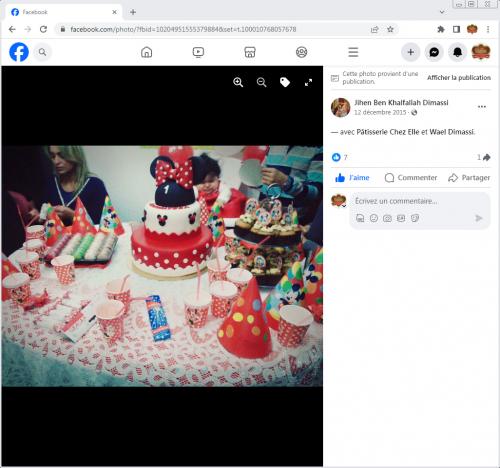The image size is (500, 468).
Task: Click the Facebook logo home icon
Action: tap(19, 52)
